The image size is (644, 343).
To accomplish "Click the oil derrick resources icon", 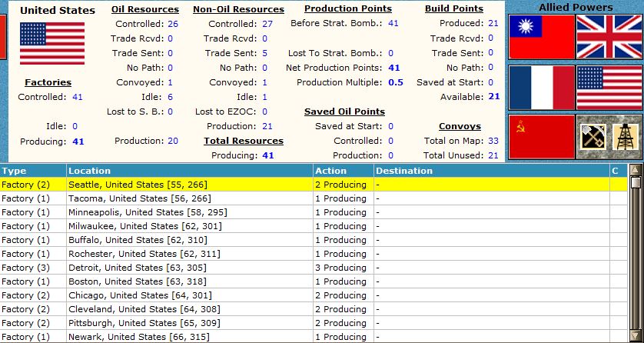I will click(x=625, y=137).
